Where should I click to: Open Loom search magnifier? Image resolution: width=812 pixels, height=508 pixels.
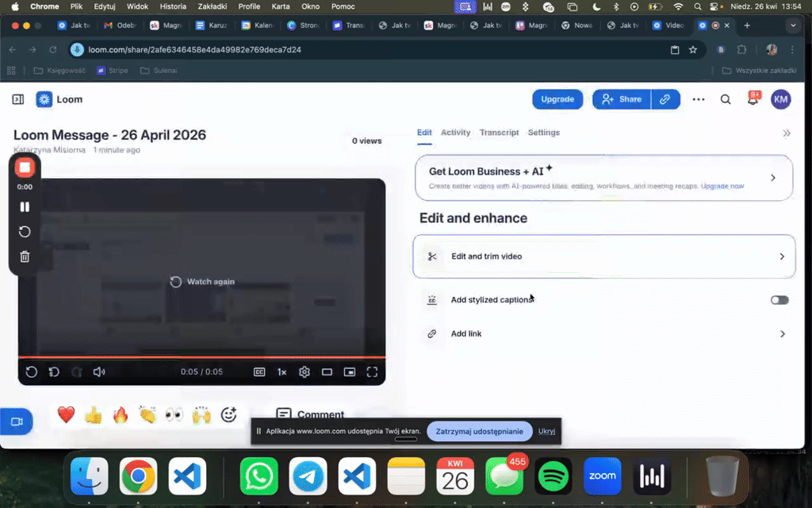coord(726,99)
